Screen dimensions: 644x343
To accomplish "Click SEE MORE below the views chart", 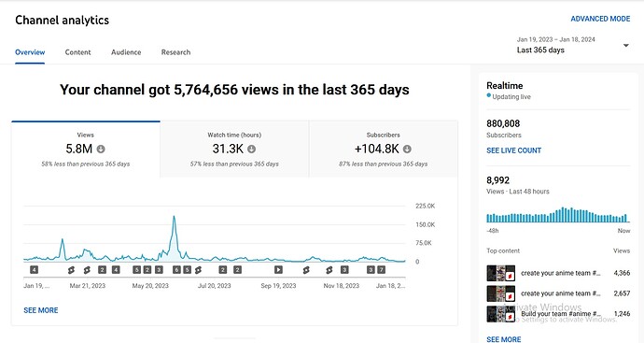I will [41, 310].
